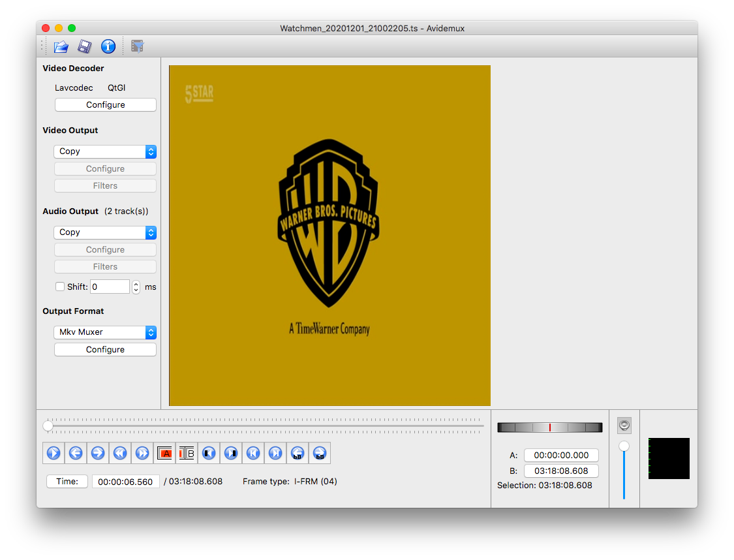Screen dimensions: 734x560
Task: Click the total duration '/ 03:18:08.608'
Action: [x=193, y=481]
